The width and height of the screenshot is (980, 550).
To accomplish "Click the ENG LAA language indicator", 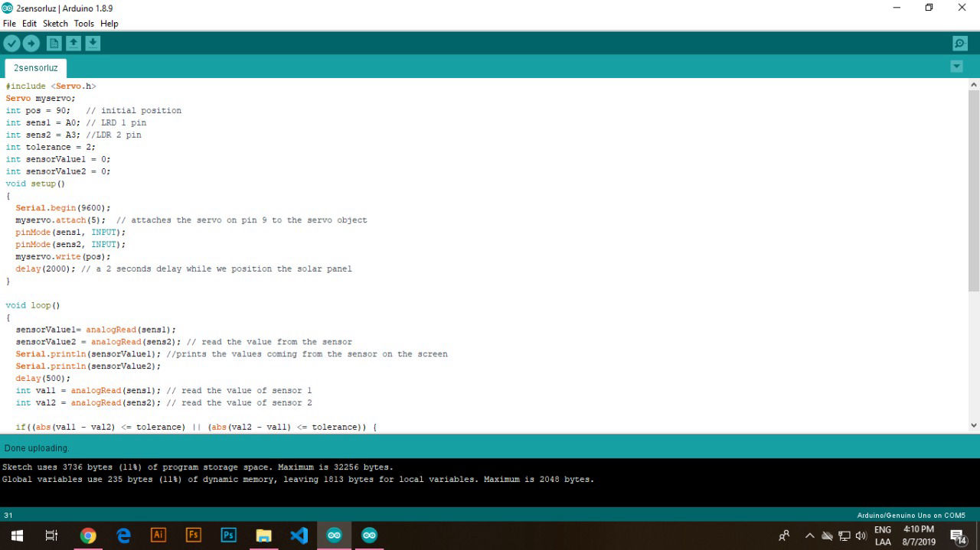I will click(x=883, y=535).
